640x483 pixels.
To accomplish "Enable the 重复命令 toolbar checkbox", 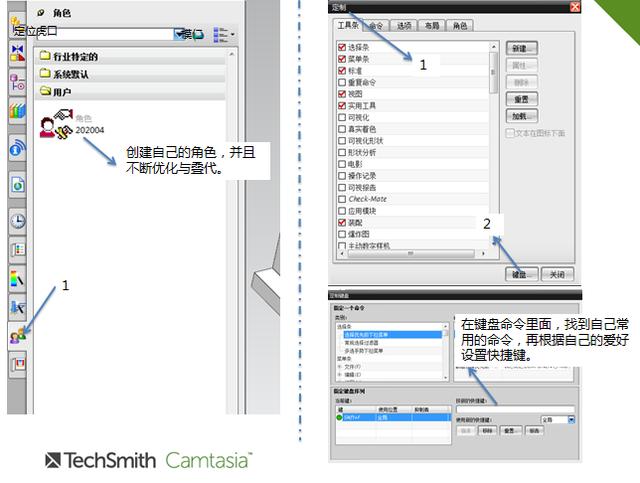I will tap(342, 82).
